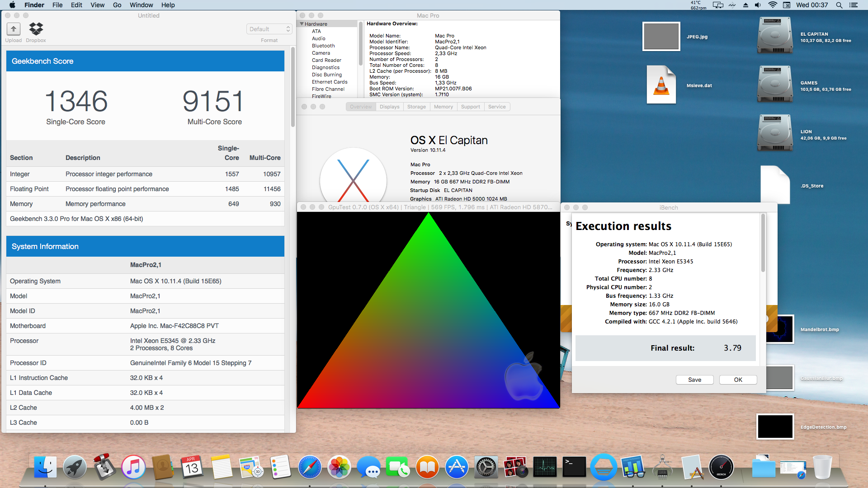Select the EL CAPITAN drive icon

point(775,36)
